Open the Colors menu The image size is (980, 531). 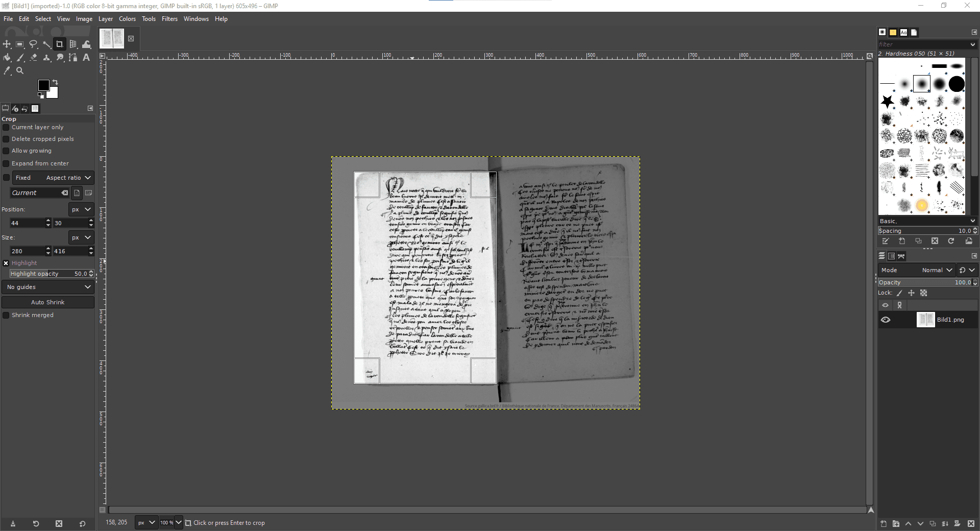coord(127,19)
